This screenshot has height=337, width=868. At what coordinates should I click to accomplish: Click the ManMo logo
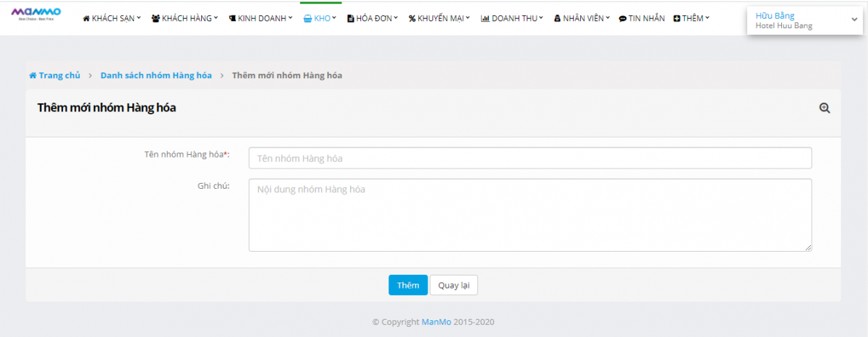pos(36,14)
